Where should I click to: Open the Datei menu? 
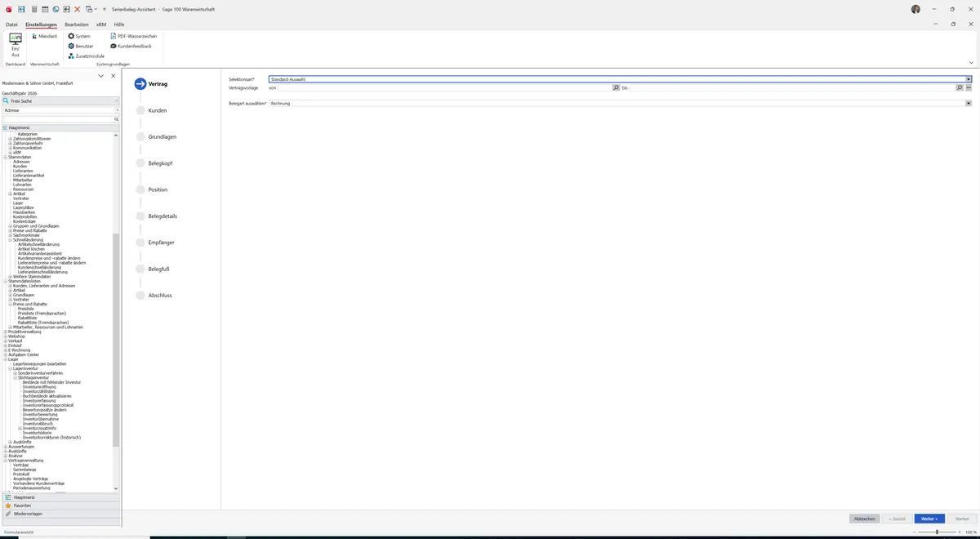[11, 24]
